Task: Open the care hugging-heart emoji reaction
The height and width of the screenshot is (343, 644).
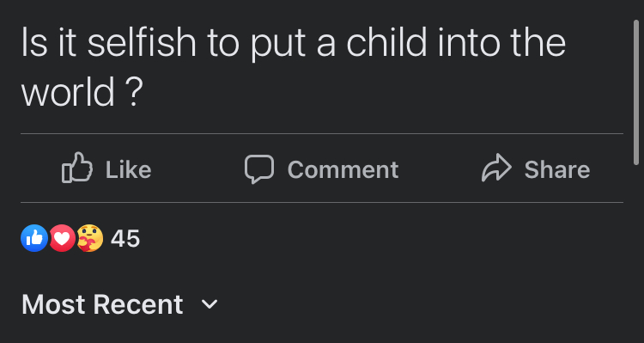Action: point(90,238)
